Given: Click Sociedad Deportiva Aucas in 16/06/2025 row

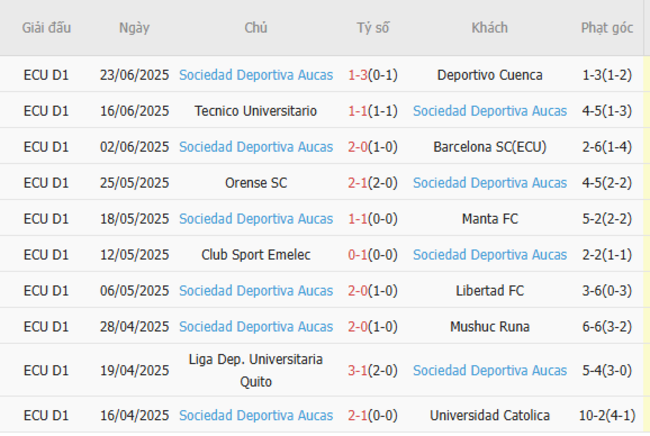Looking at the screenshot, I should click(x=490, y=111).
